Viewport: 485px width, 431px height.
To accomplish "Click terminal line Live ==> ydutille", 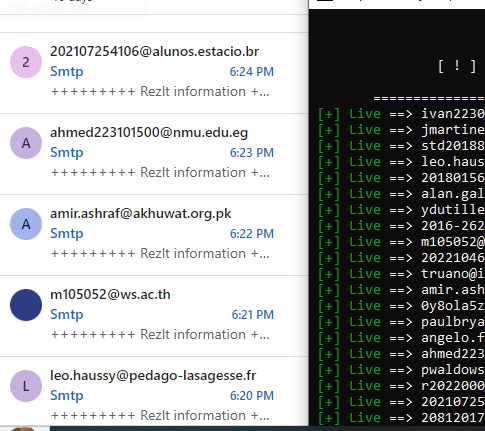I will 401,210.
